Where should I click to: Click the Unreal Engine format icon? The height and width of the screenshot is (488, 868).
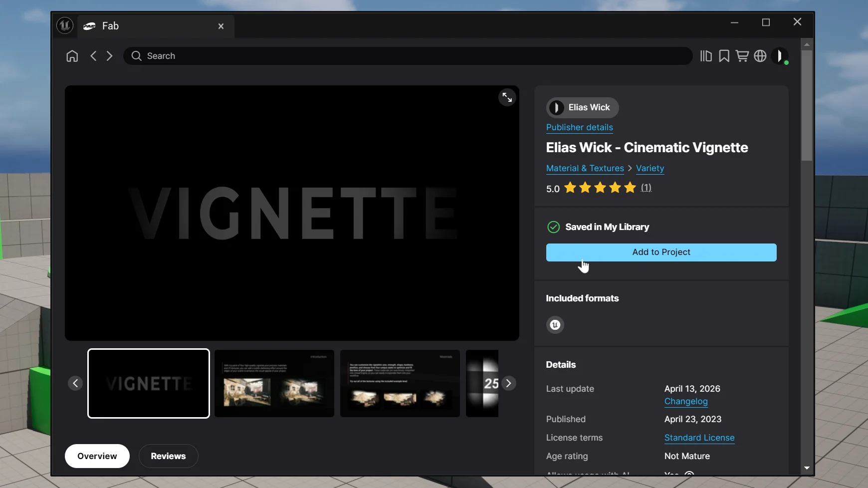click(x=555, y=325)
